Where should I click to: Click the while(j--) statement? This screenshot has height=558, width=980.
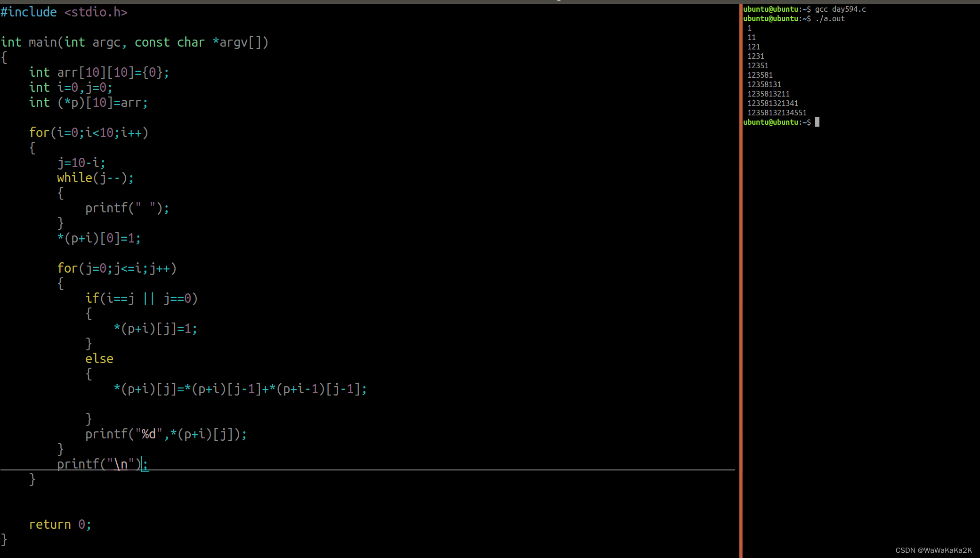point(95,178)
